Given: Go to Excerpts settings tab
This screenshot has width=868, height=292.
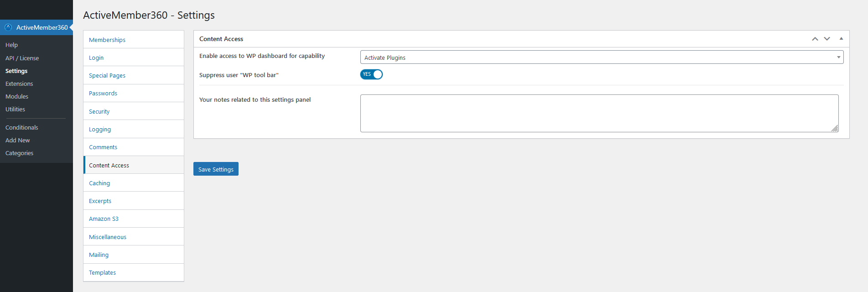Looking at the screenshot, I should click(134, 201).
